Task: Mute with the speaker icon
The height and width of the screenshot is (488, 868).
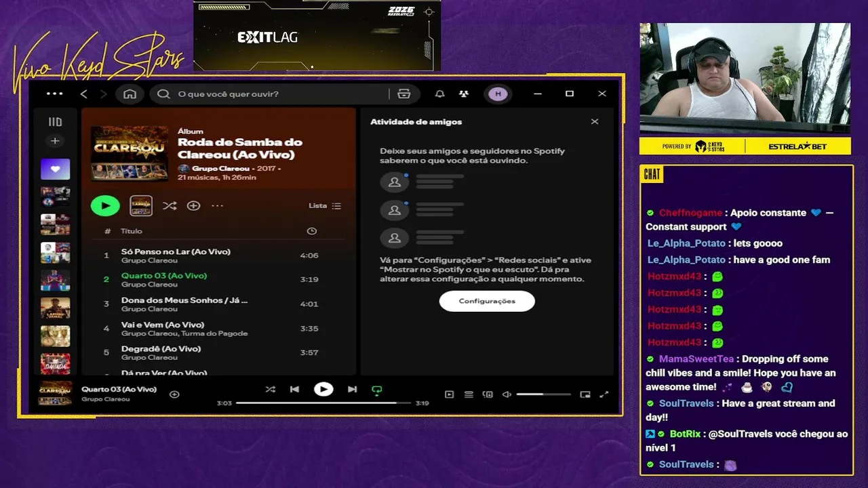Action: [507, 394]
